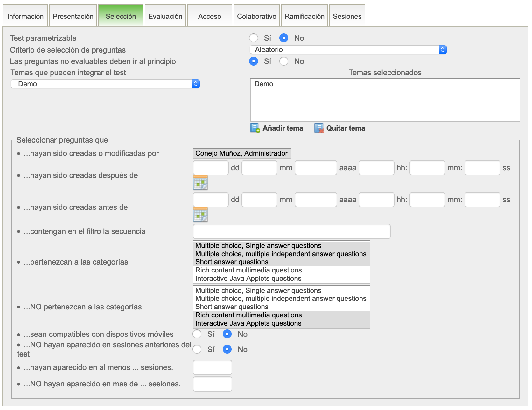The height and width of the screenshot is (410, 532).
Task: Open the Ramificación tab
Action: [304, 16]
